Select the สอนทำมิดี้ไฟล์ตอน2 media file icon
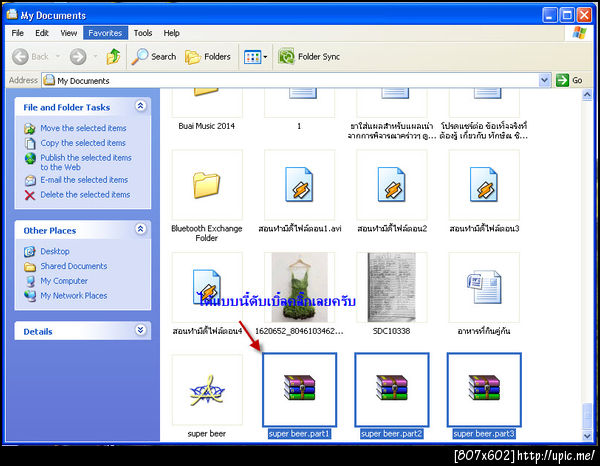Viewport: 600px width, 466px height. pos(391,185)
